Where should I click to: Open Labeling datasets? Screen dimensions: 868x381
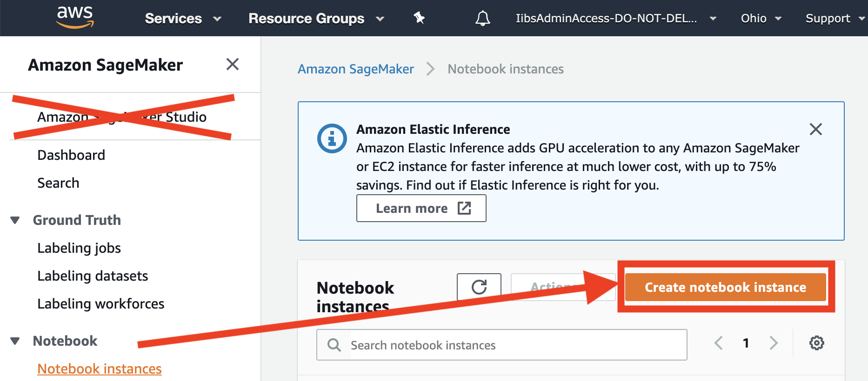[93, 276]
